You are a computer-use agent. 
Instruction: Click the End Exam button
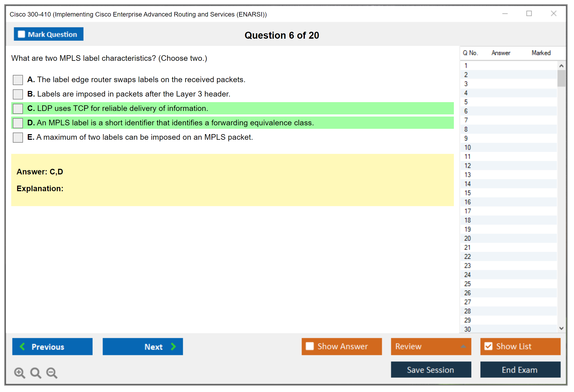(520, 370)
